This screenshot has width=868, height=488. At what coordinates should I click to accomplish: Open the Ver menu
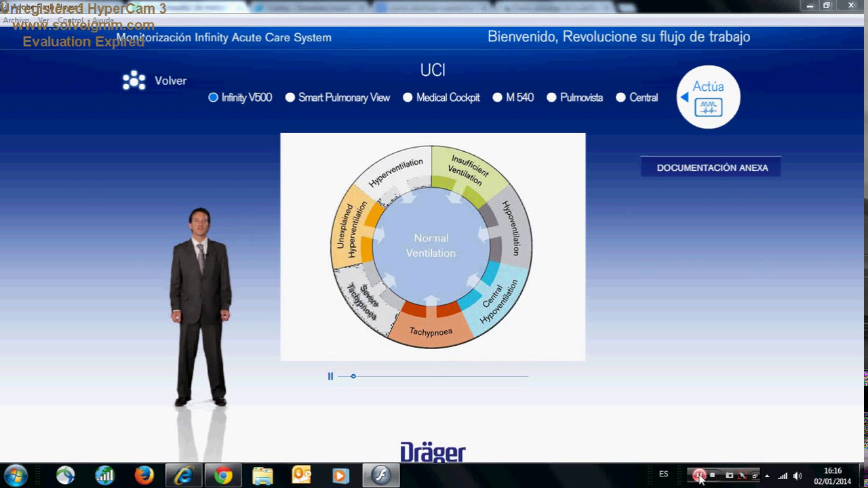click(43, 20)
